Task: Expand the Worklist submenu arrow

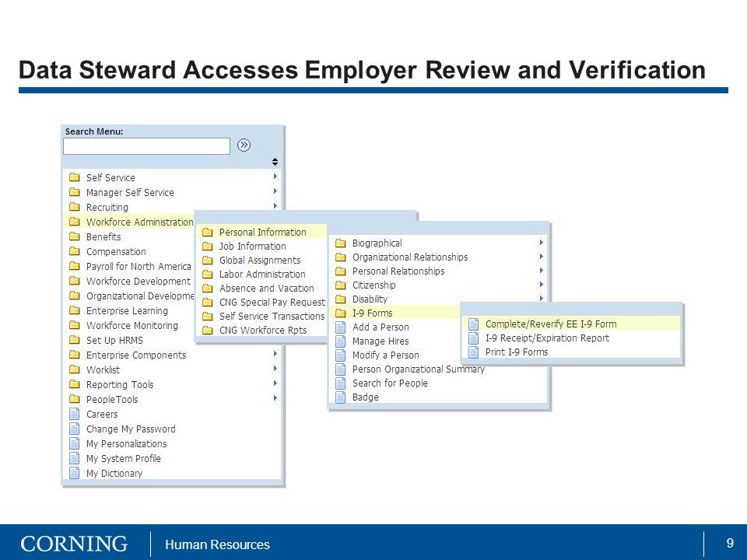Action: [x=275, y=369]
